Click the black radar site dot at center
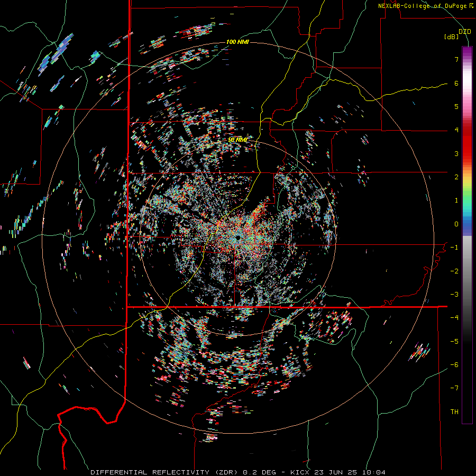Viewport: 476px width, 476px height. click(237, 237)
